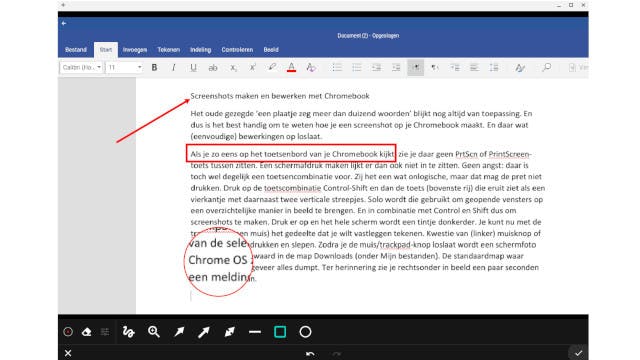Redo the annotation
The image size is (640, 360).
point(337,354)
